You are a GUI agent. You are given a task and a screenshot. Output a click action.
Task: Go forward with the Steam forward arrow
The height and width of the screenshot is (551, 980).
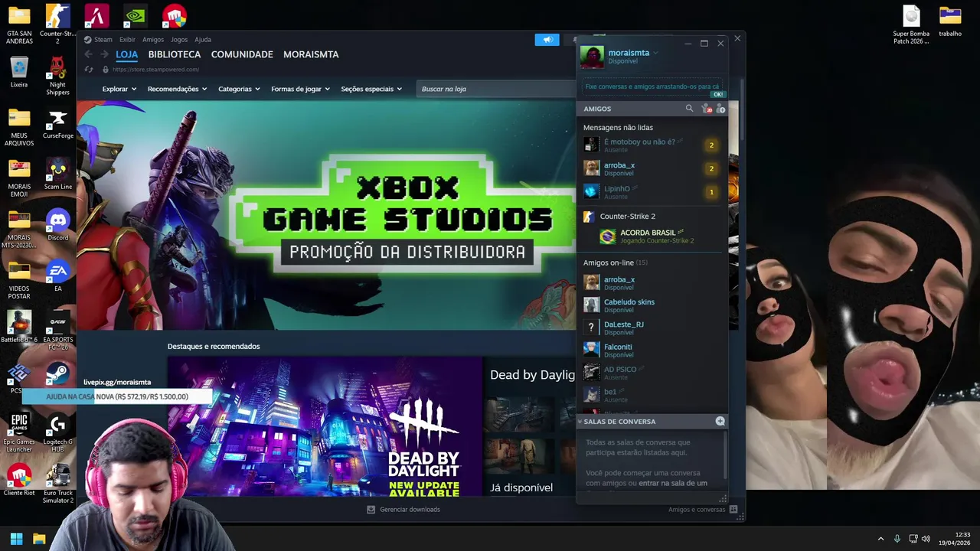tap(104, 54)
